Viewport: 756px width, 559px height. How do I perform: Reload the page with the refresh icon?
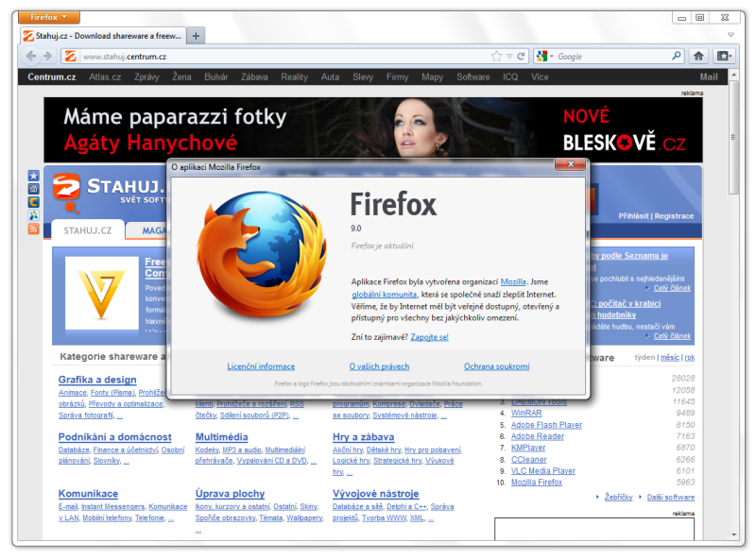point(522,57)
